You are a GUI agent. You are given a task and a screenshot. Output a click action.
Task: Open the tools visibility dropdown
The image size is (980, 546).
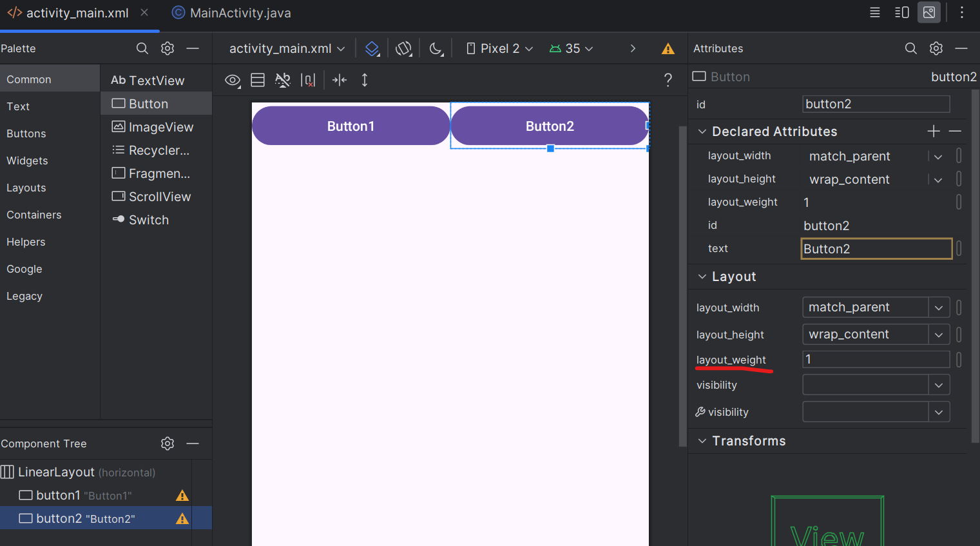coord(939,412)
